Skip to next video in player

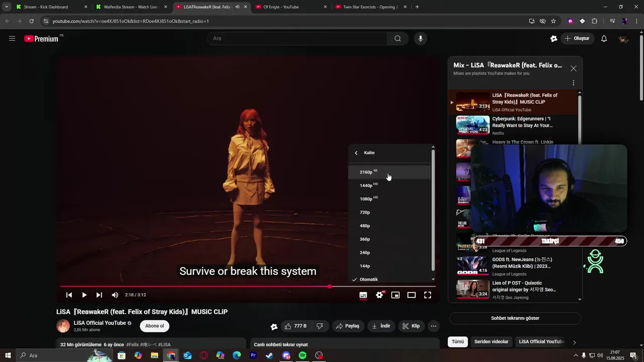[x=99, y=295]
